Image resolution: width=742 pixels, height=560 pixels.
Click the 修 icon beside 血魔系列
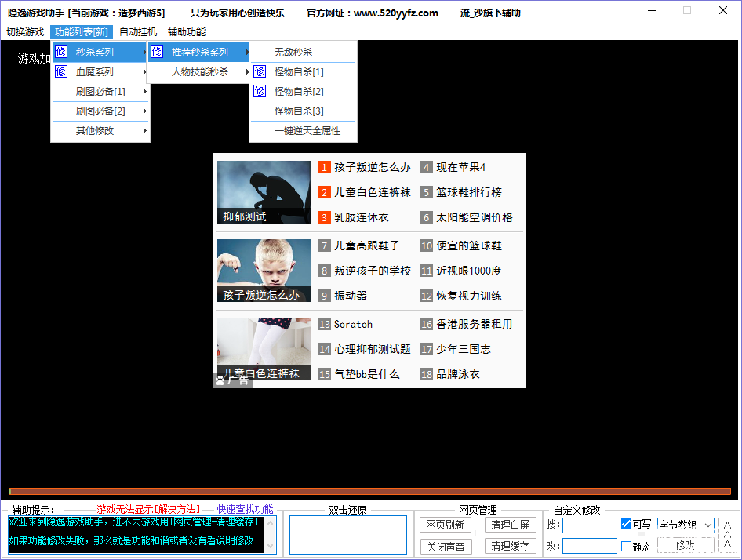61,72
